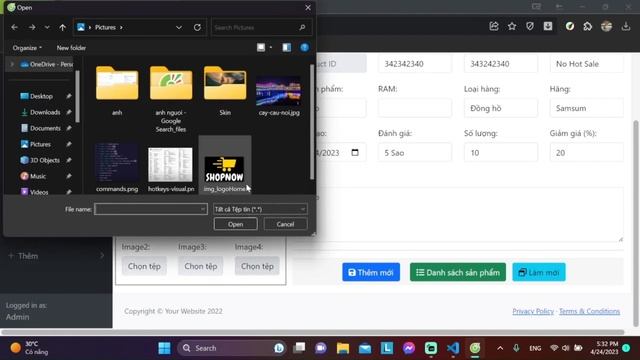Screen dimensions: 640x360
Task: Click browser share icon
Action: [x=494, y=26]
